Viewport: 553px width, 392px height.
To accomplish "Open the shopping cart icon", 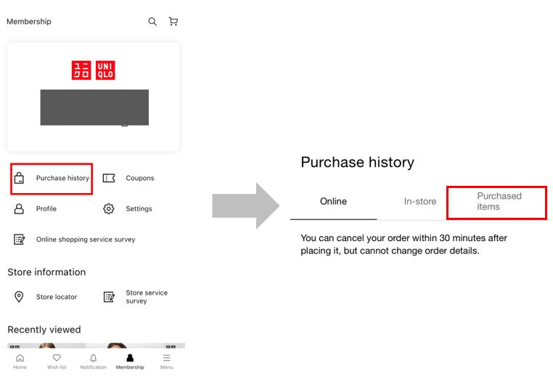I will click(173, 22).
